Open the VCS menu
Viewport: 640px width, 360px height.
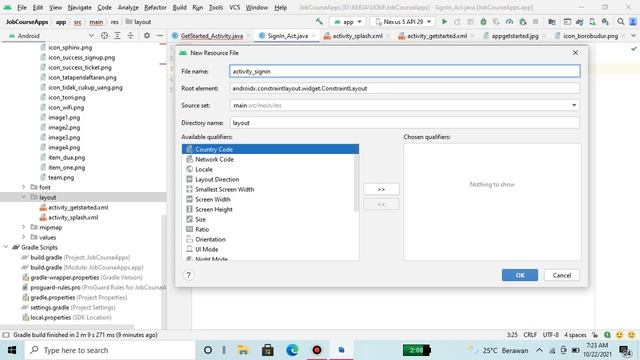[235, 7]
